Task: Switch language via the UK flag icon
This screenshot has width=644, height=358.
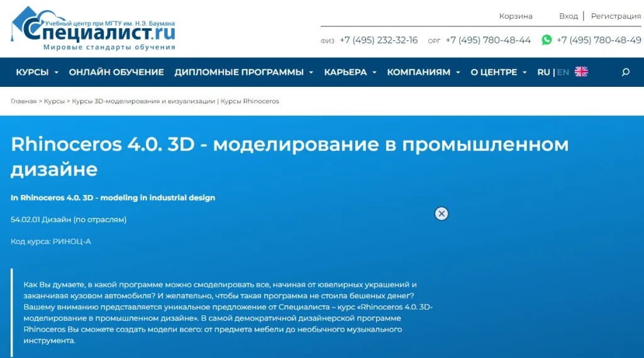Action: [x=581, y=72]
